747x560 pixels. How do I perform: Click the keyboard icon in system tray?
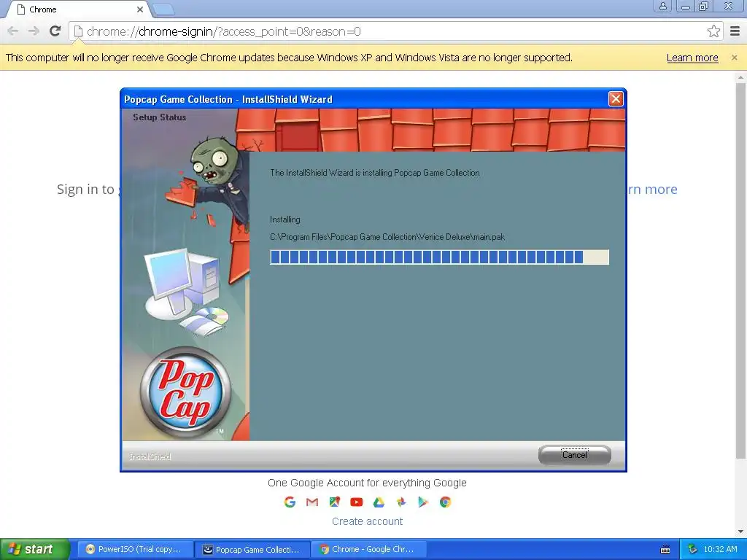coord(665,550)
